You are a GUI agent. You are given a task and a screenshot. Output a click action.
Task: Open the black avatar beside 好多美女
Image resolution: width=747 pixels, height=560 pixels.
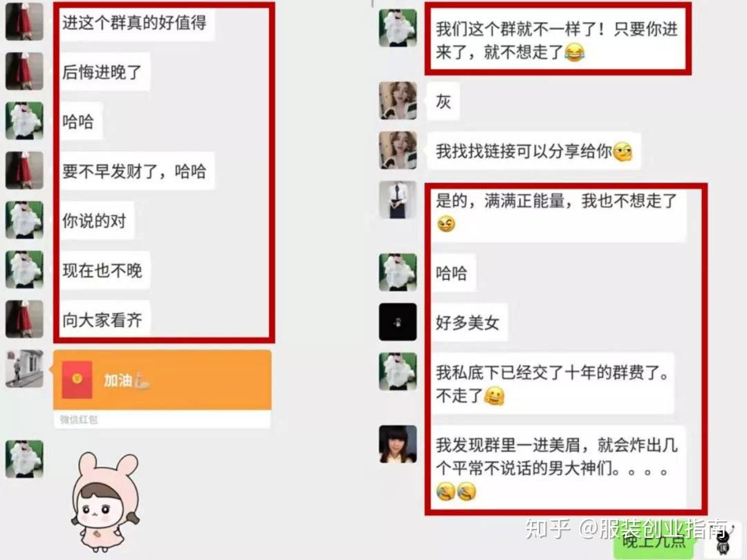click(398, 322)
